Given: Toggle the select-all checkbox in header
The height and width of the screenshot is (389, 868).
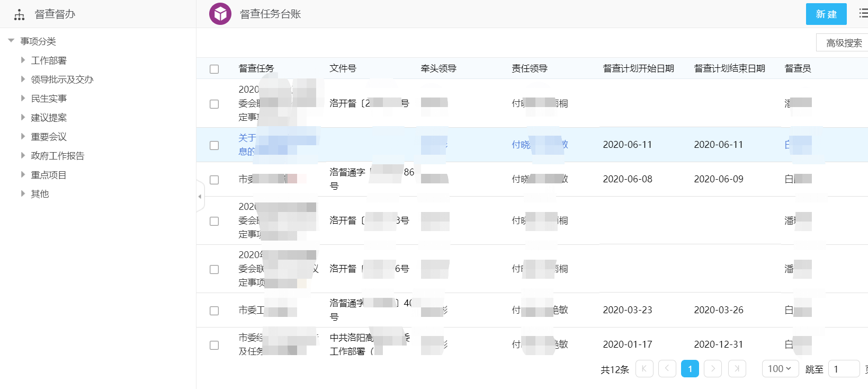Looking at the screenshot, I should click(214, 69).
